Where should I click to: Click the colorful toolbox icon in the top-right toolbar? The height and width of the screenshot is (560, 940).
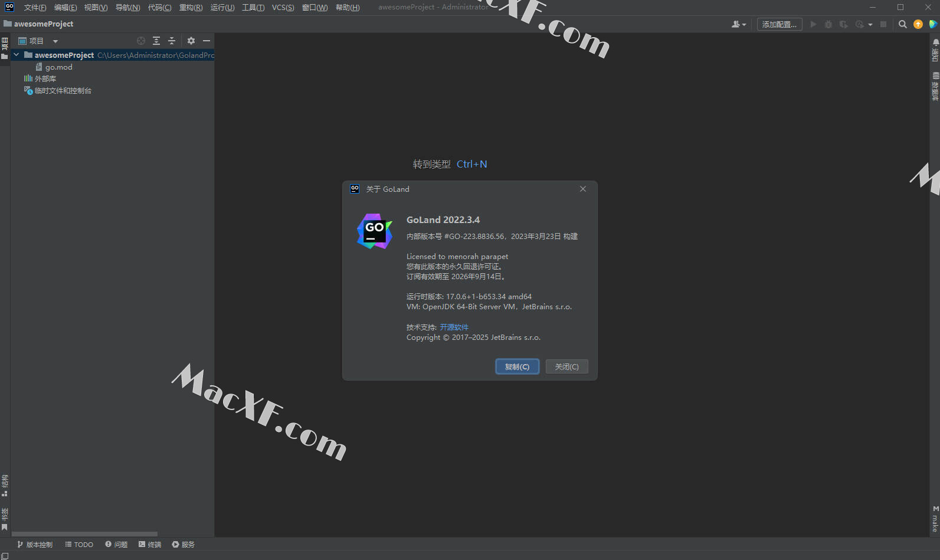pos(933,24)
